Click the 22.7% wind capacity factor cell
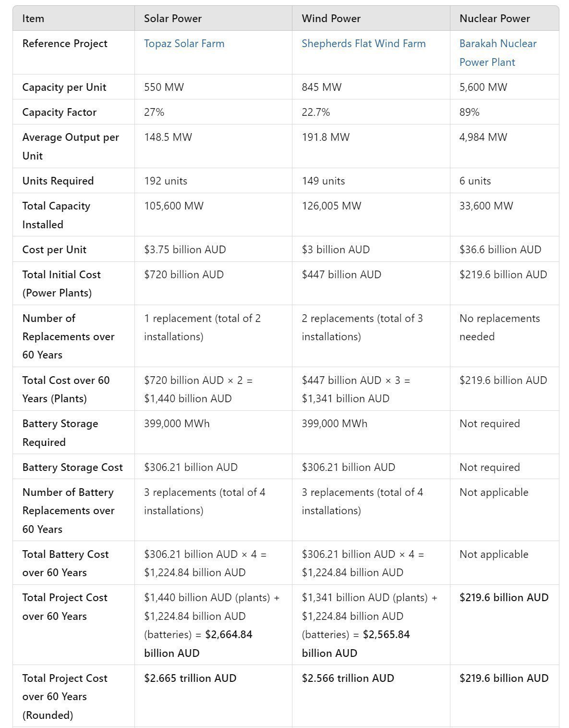The width and height of the screenshot is (569, 728). [x=315, y=112]
